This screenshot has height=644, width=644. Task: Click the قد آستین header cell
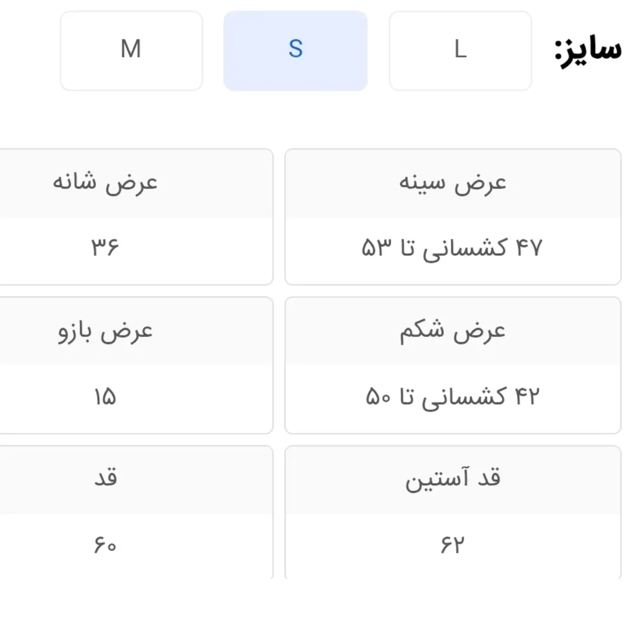pyautogui.click(x=453, y=480)
